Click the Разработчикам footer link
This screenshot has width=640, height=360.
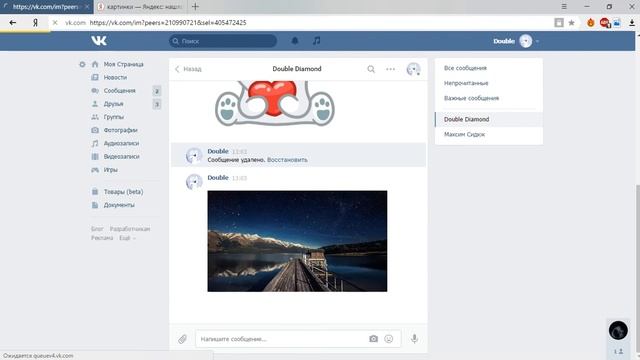point(130,229)
